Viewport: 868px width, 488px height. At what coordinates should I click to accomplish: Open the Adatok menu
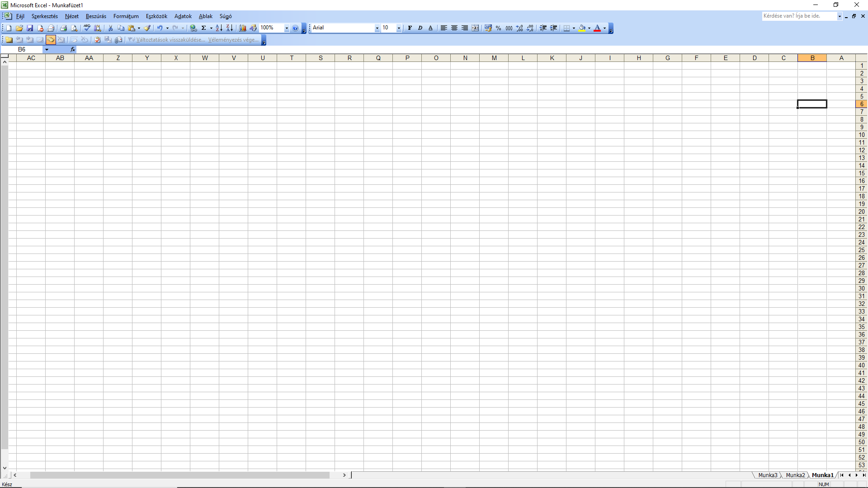coord(183,16)
